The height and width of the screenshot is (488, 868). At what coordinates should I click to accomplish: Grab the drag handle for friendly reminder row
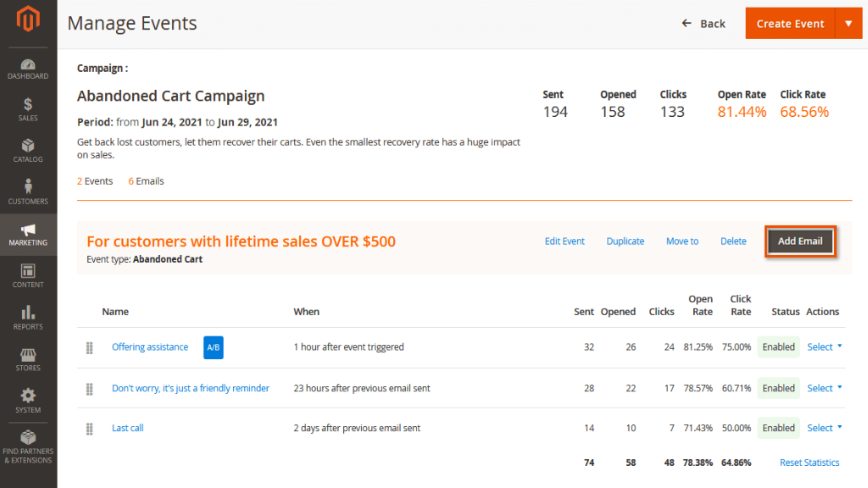point(89,389)
